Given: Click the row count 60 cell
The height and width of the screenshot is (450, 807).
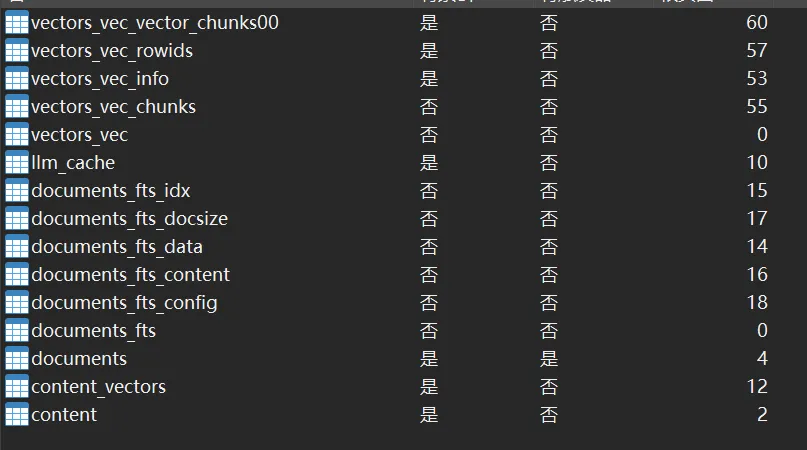Looking at the screenshot, I should [756, 23].
